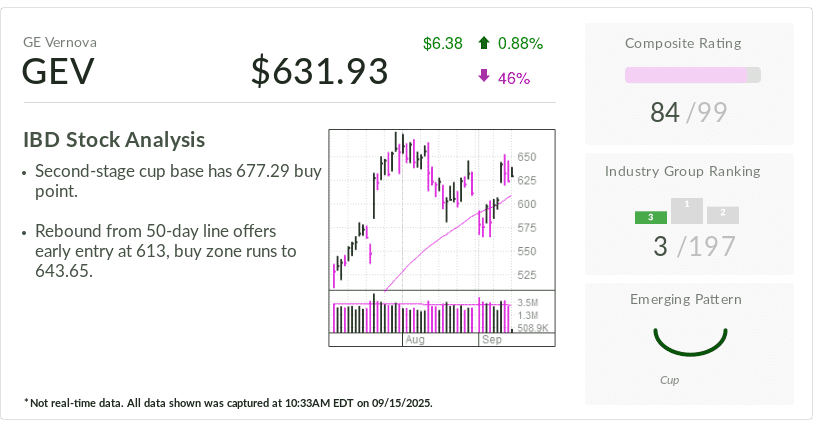
Task: Click the volume bars under the chart
Action: pyautogui.click(x=420, y=316)
